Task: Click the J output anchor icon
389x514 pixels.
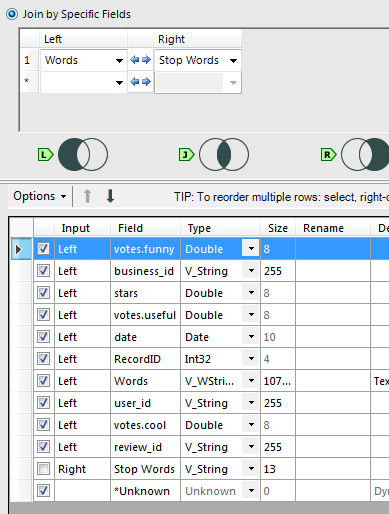Action: coord(186,155)
